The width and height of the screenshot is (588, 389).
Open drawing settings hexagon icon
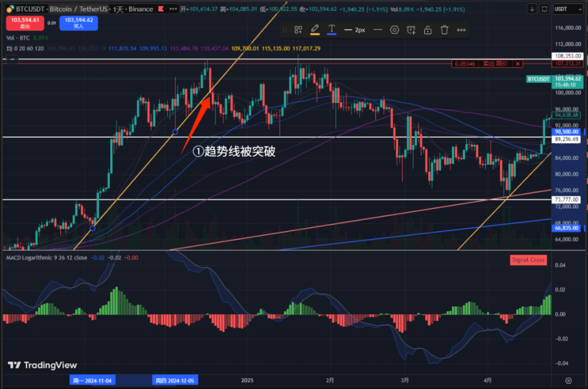[394, 30]
